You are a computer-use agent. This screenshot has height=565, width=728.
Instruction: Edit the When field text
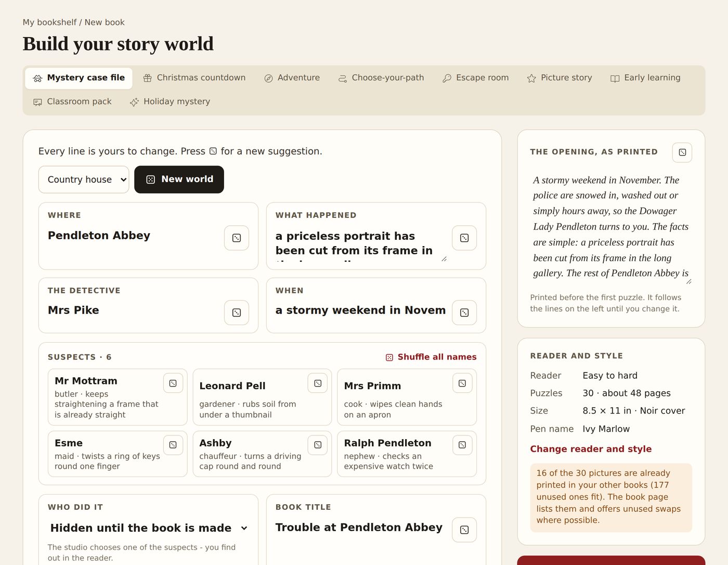[x=361, y=311]
